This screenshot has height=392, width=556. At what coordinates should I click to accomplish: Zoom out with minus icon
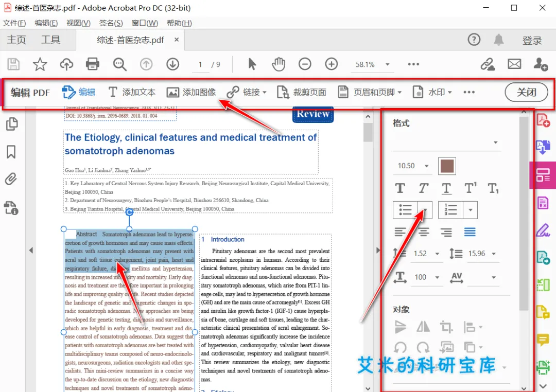pyautogui.click(x=305, y=64)
